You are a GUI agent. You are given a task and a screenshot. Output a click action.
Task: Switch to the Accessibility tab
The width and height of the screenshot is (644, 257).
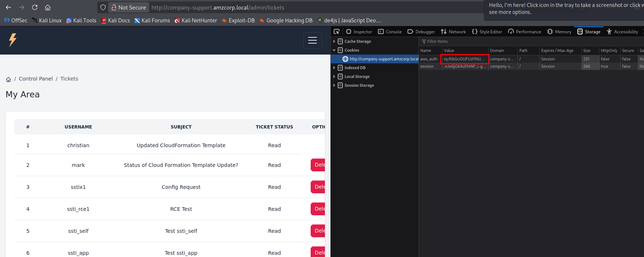(622, 32)
